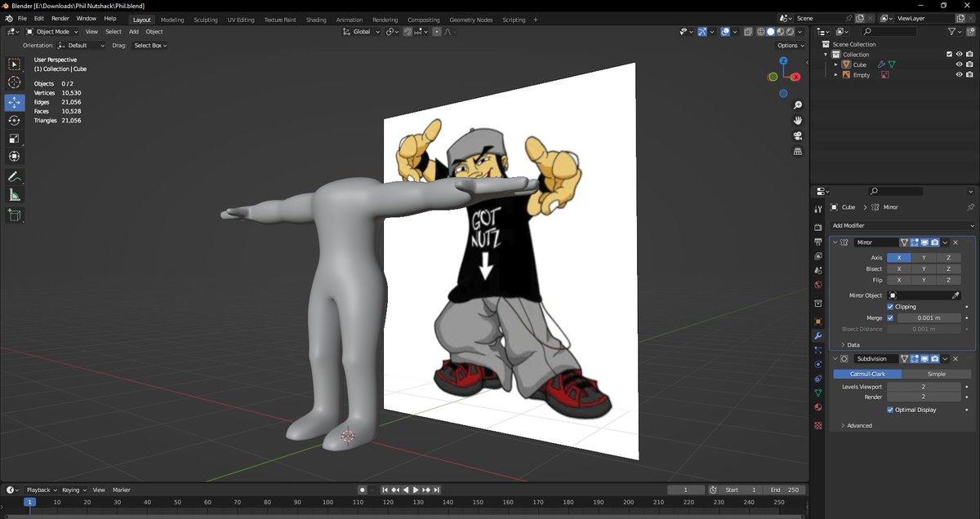Open Global transform orientation dropdown
980x519 pixels.
tap(361, 32)
